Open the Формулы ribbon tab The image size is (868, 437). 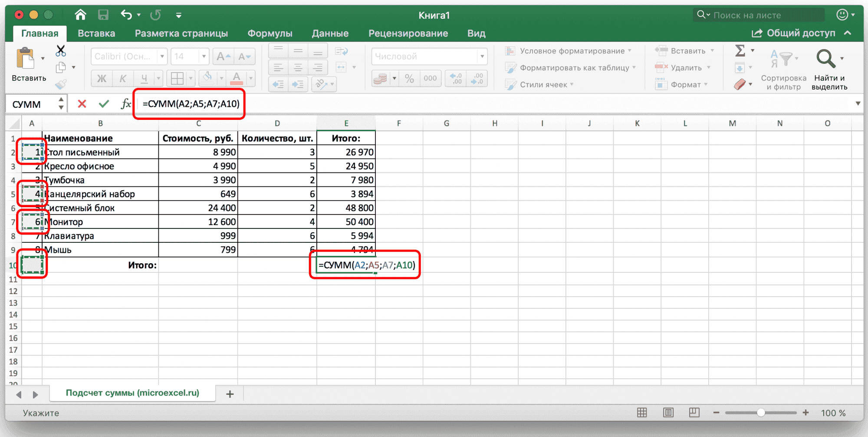pyautogui.click(x=270, y=33)
